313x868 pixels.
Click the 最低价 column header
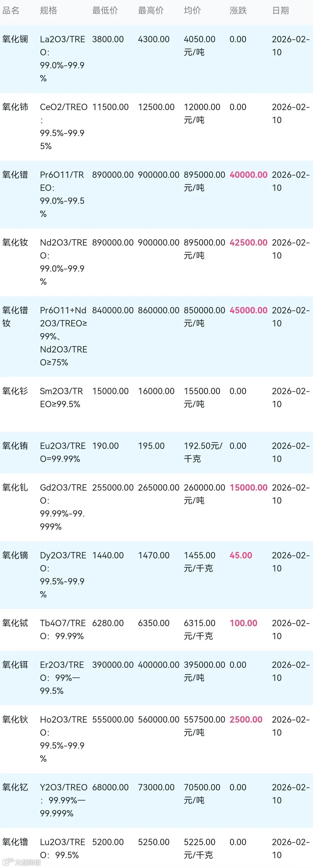(105, 10)
